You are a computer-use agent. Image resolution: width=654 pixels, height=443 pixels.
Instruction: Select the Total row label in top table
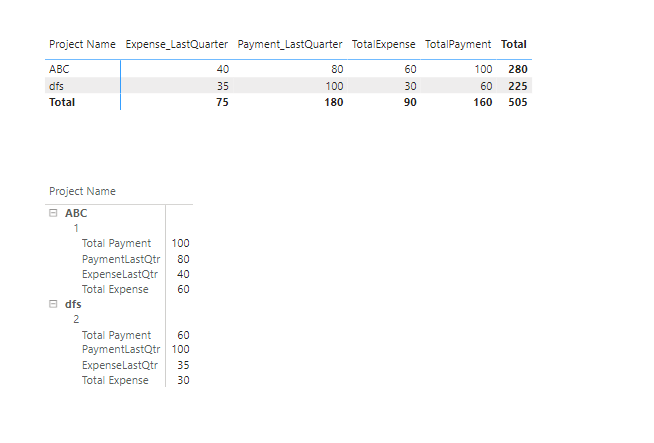(x=62, y=102)
